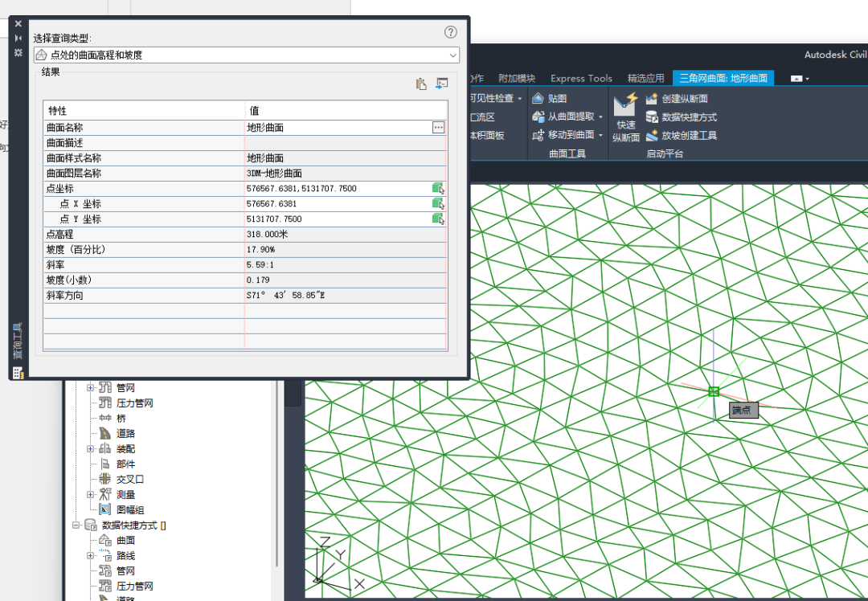
Task: Expand the 管网 node above 压力管网 and 桥
Action: pos(90,388)
